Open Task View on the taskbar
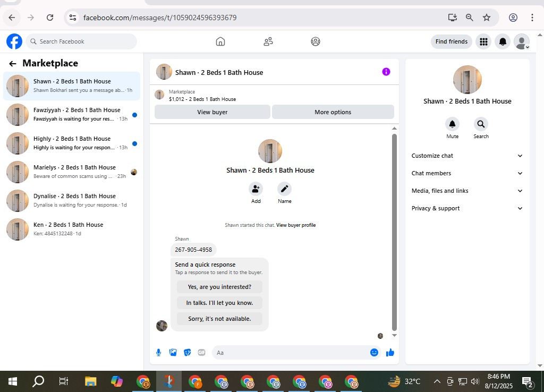The image size is (544, 392). click(64, 381)
